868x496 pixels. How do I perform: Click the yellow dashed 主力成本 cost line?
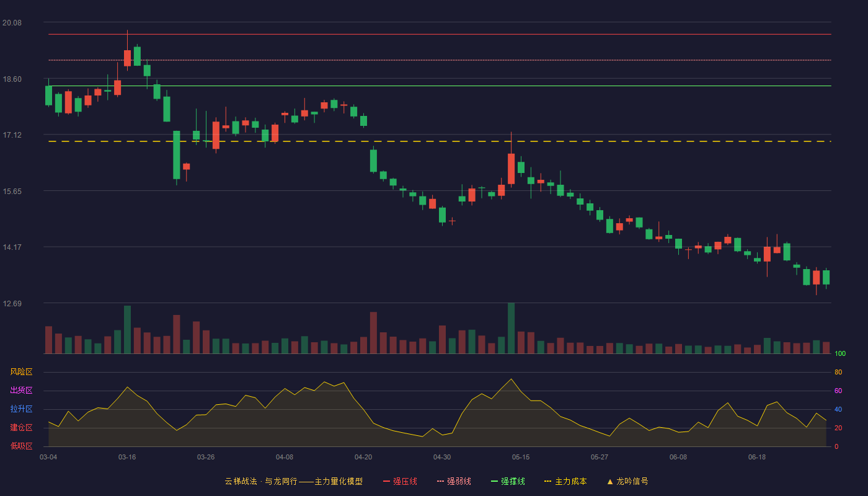[x=440, y=141]
